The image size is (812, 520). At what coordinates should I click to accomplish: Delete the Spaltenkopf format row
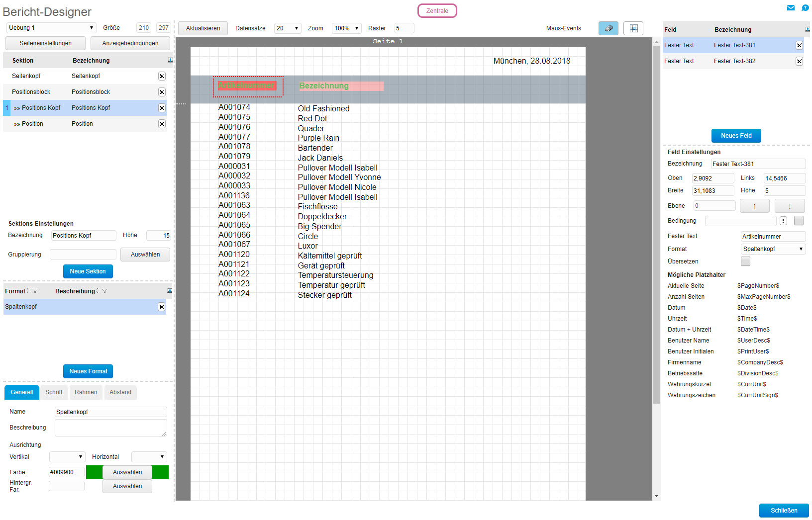[x=161, y=307]
